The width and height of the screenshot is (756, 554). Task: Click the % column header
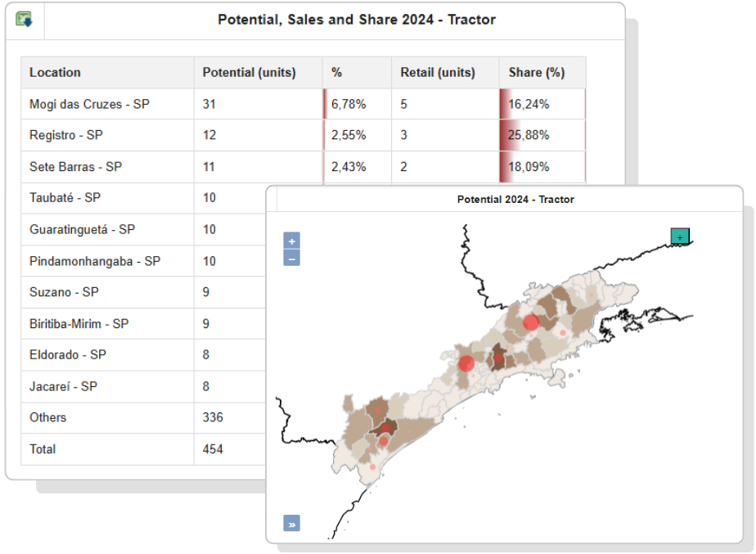pos(336,72)
